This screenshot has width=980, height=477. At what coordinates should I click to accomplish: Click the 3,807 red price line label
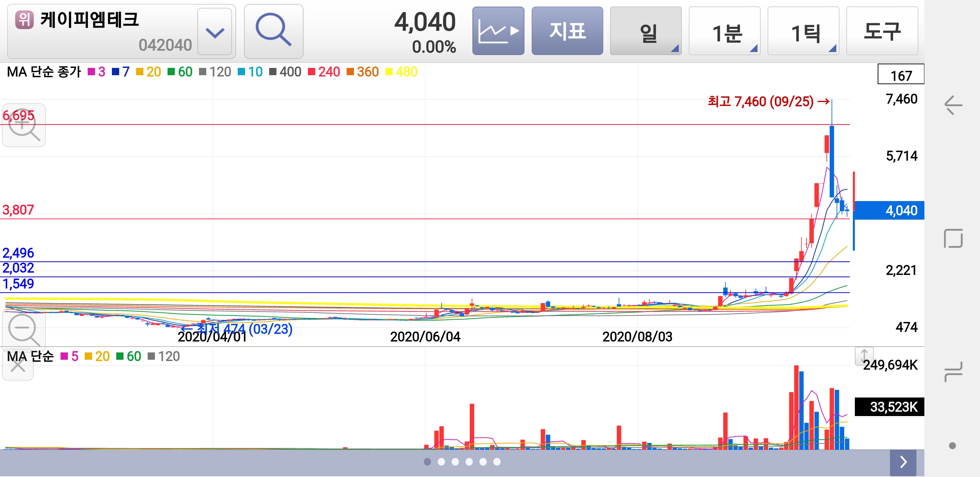tap(18, 210)
